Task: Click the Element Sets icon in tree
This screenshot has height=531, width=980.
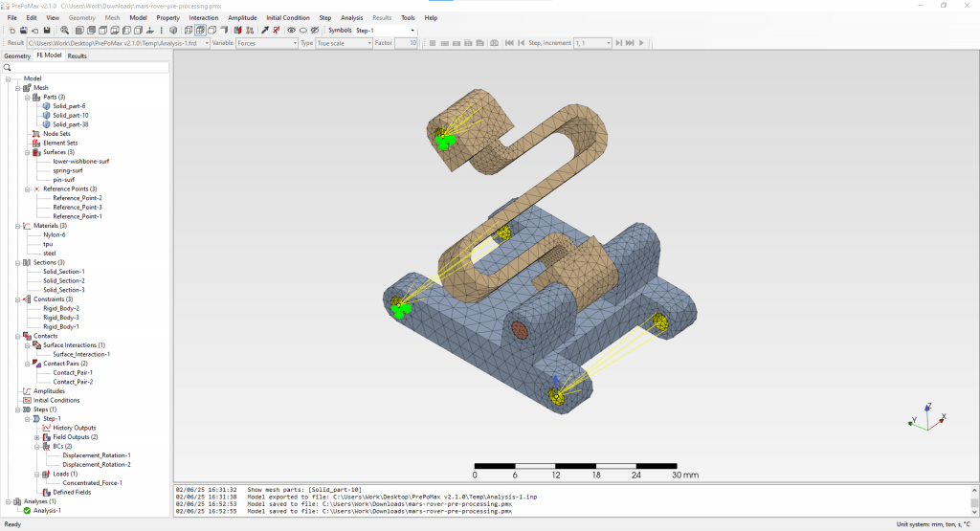Action: click(x=36, y=143)
